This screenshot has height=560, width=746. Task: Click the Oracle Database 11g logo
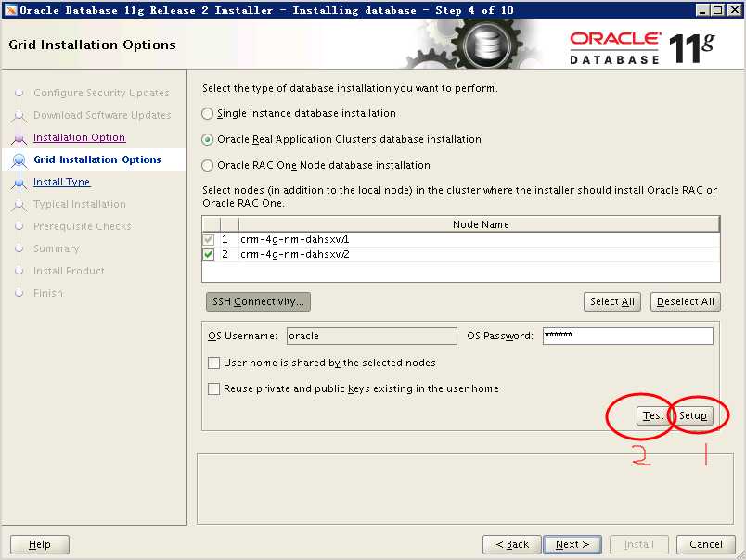(642, 47)
